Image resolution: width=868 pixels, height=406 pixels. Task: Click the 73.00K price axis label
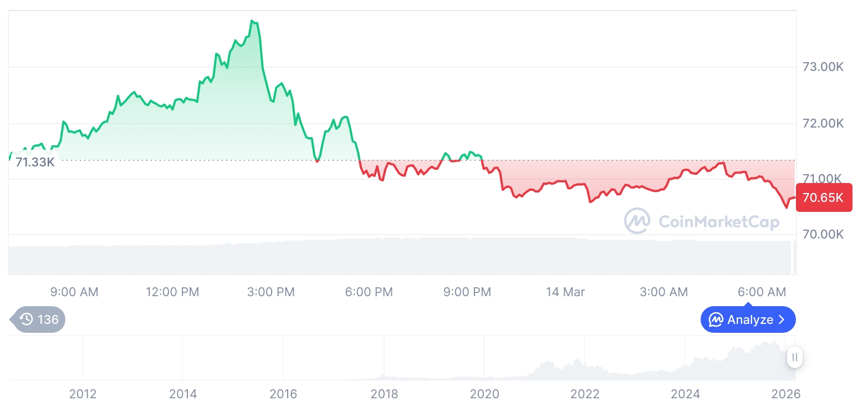point(823,67)
